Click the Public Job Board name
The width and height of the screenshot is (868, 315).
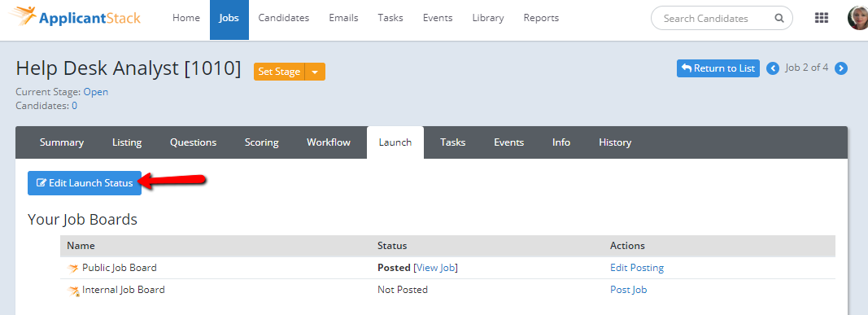(x=119, y=268)
